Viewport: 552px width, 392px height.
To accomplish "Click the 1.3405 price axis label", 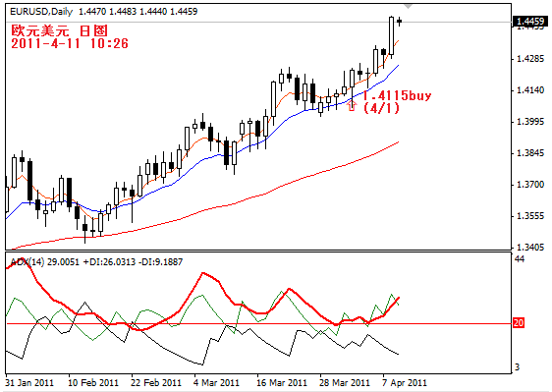I will tap(529, 247).
